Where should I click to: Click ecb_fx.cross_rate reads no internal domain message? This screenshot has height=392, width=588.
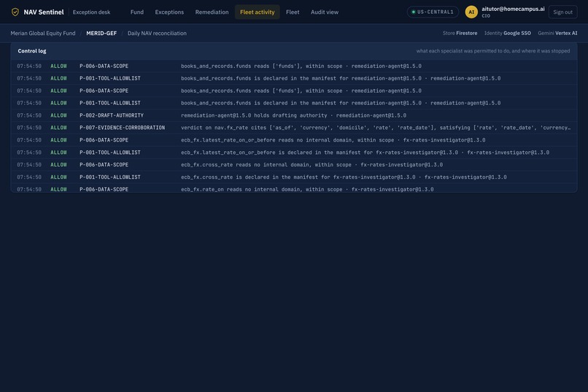point(312,165)
